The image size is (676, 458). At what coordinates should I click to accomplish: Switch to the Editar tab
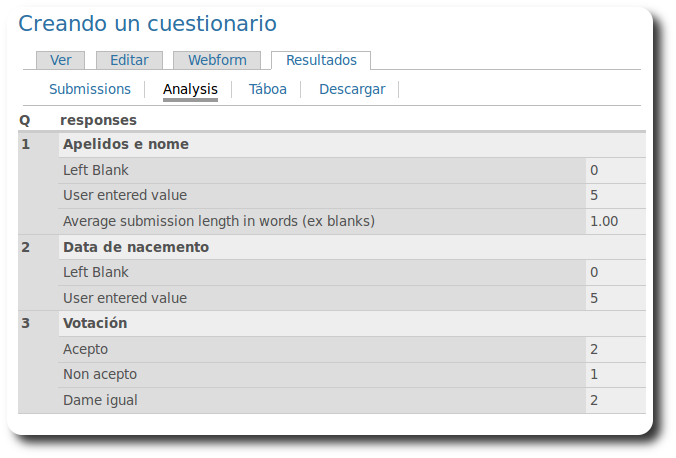[x=129, y=60]
